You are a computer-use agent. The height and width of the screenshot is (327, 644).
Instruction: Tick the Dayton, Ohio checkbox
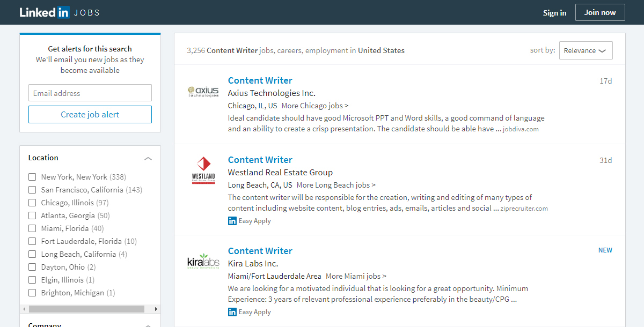(32, 267)
